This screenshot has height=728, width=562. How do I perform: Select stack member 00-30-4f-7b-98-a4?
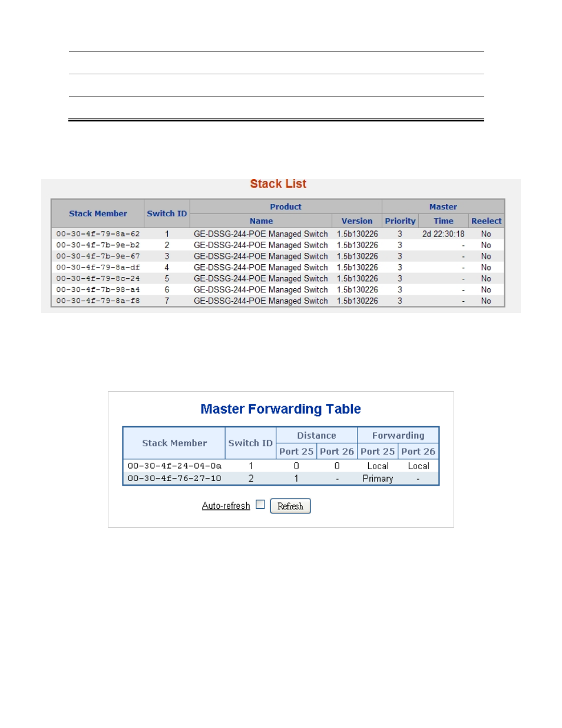coord(98,290)
